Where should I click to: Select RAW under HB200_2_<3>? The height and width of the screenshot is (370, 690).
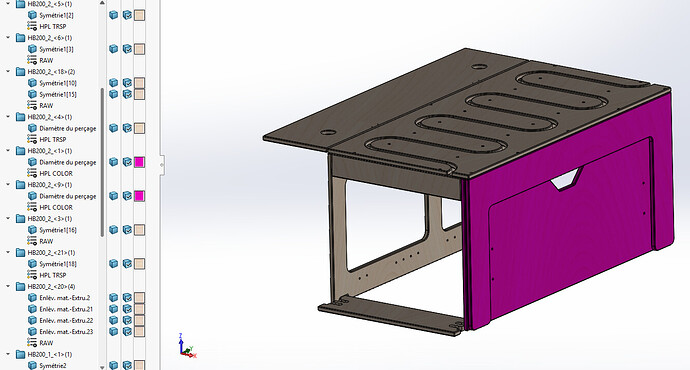pos(46,241)
